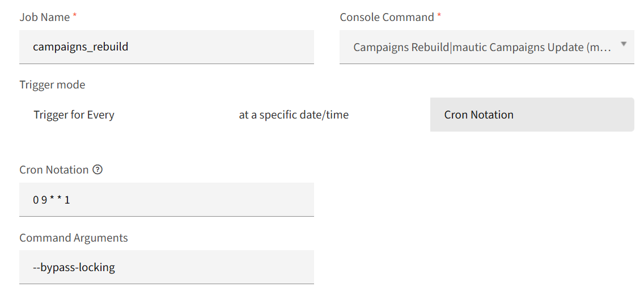Click the "Cron Notation" label above the input

[x=54, y=170]
